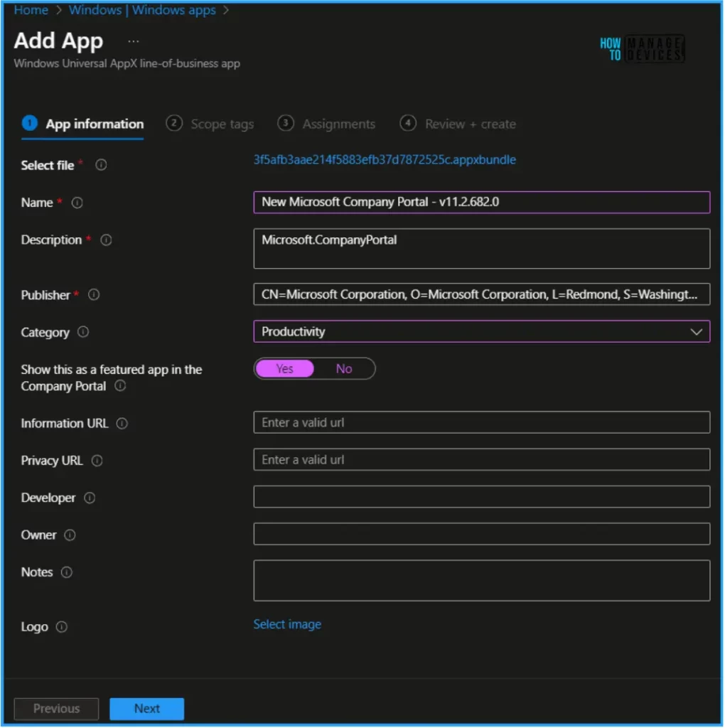
Task: Go to the Review + create step
Action: click(x=458, y=124)
